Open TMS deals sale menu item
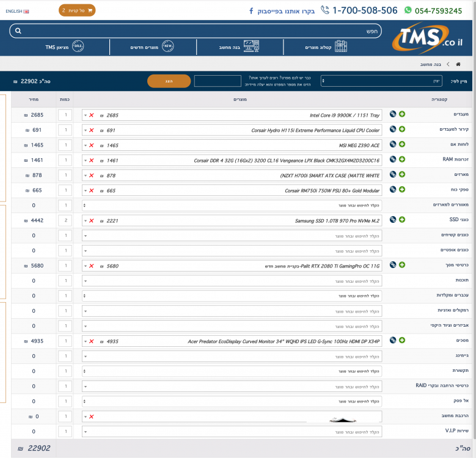 (x=64, y=46)
